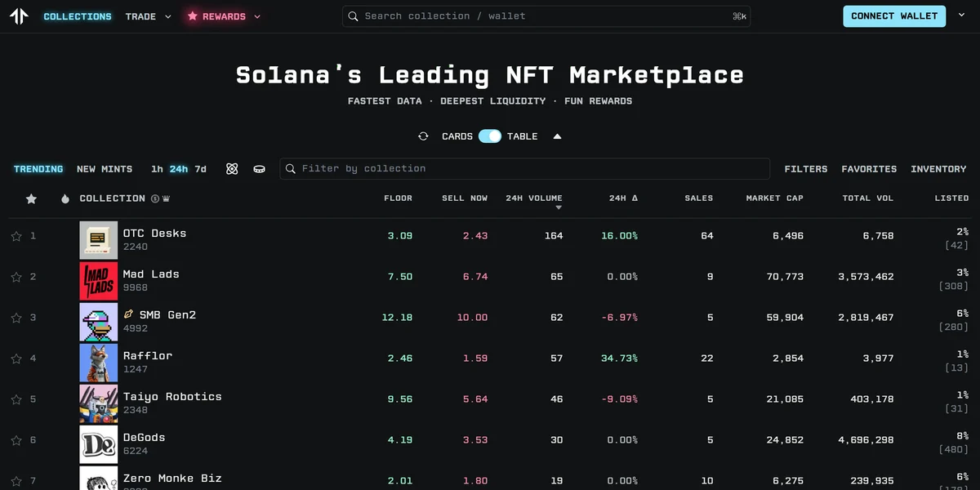The height and width of the screenshot is (490, 980).
Task: Sort by 24H Δ column header
Action: 623,198
